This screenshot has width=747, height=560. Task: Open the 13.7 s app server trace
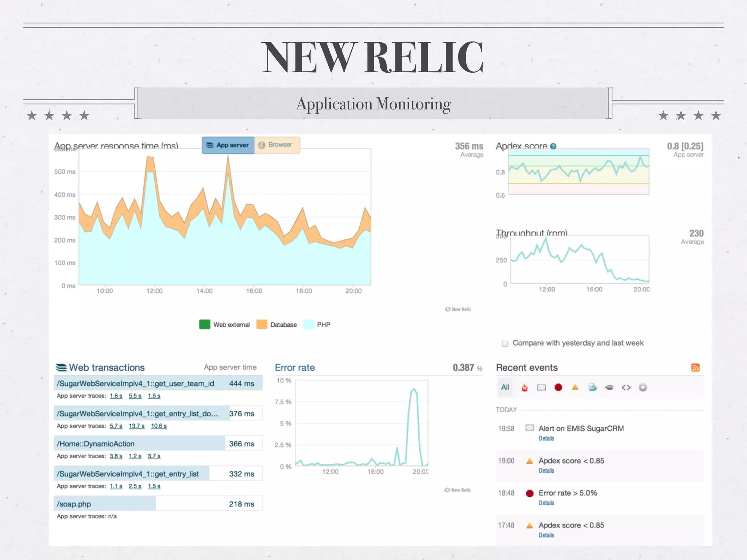coord(136,426)
